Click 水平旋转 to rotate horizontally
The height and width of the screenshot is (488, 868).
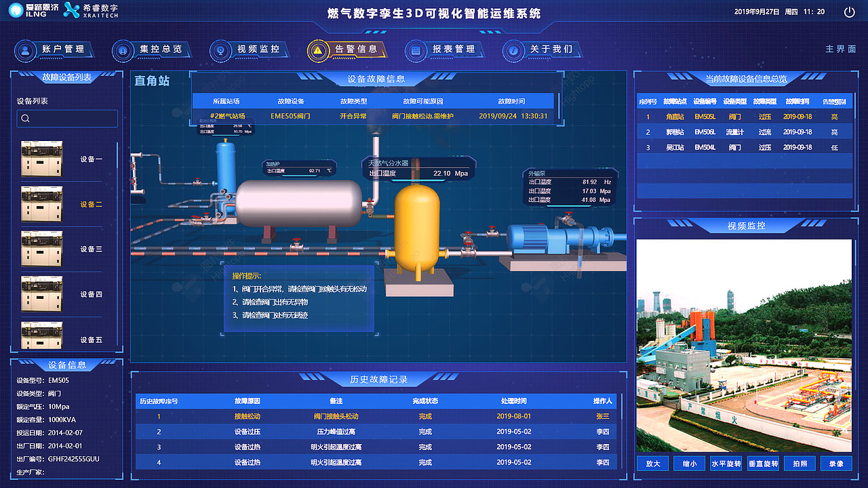click(726, 464)
